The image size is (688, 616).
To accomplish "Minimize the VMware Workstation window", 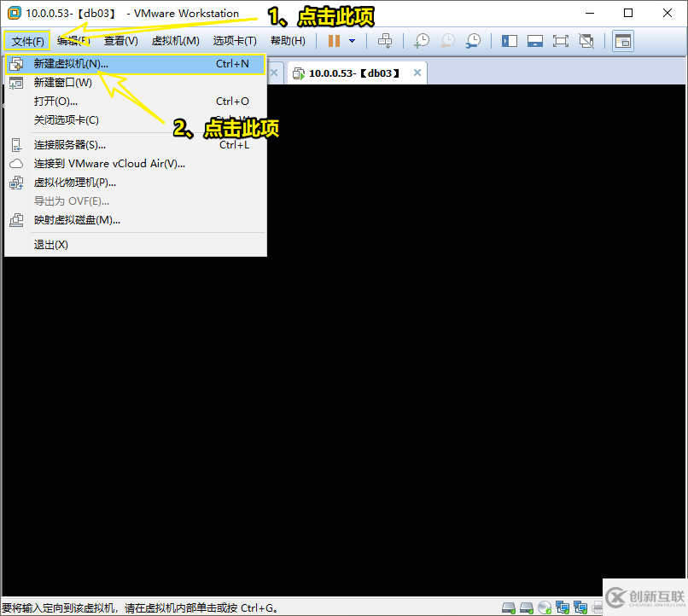I will pos(590,13).
